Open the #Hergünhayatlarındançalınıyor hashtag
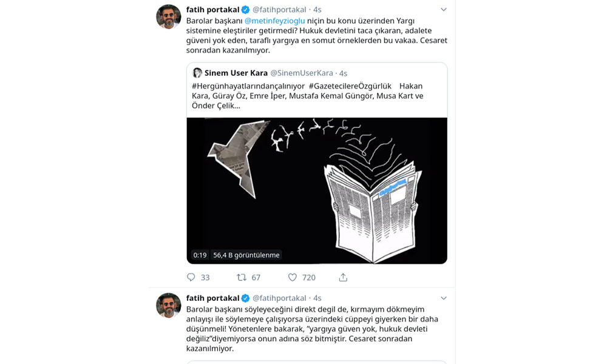607x364 pixels. (248, 86)
